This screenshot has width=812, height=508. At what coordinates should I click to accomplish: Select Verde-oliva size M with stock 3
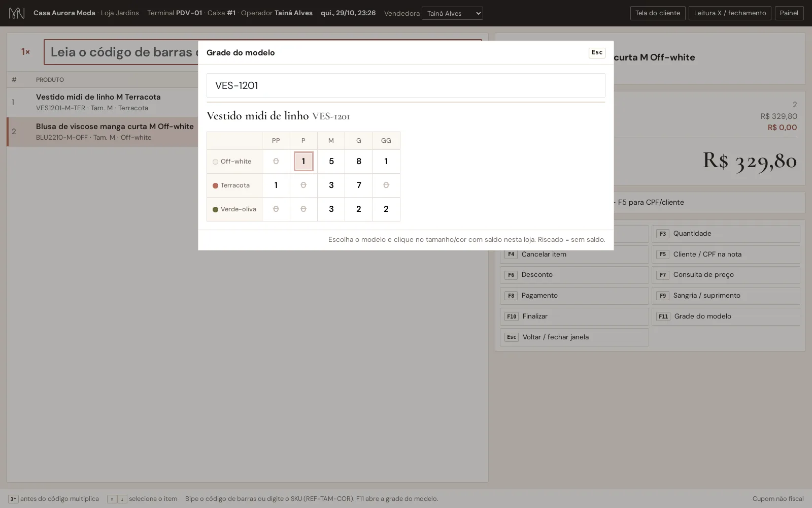(331, 209)
